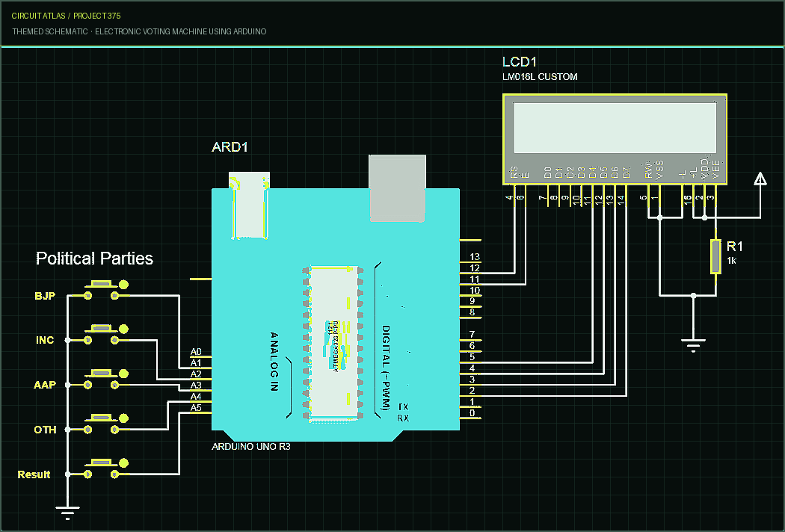Click the 'LCD1' component reference
The height and width of the screenshot is (532, 785).
tap(520, 62)
